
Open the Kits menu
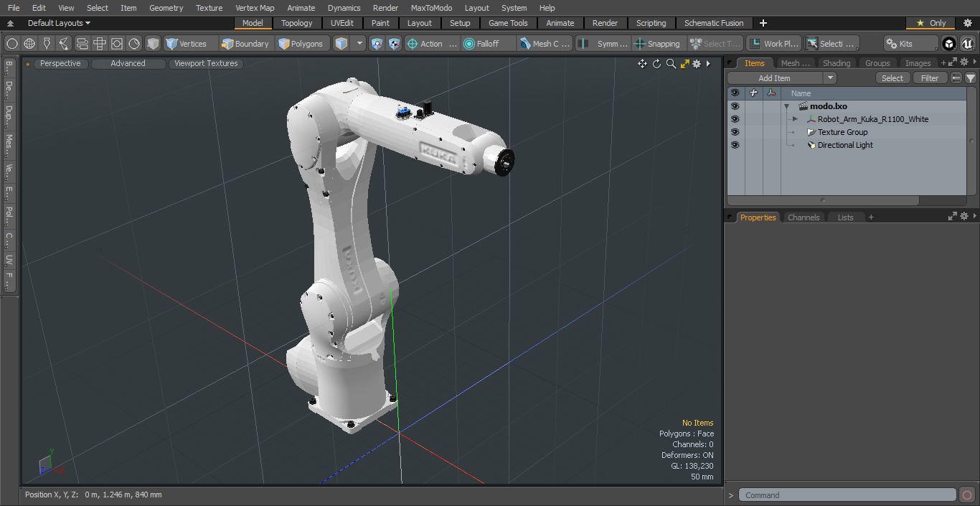[x=910, y=44]
